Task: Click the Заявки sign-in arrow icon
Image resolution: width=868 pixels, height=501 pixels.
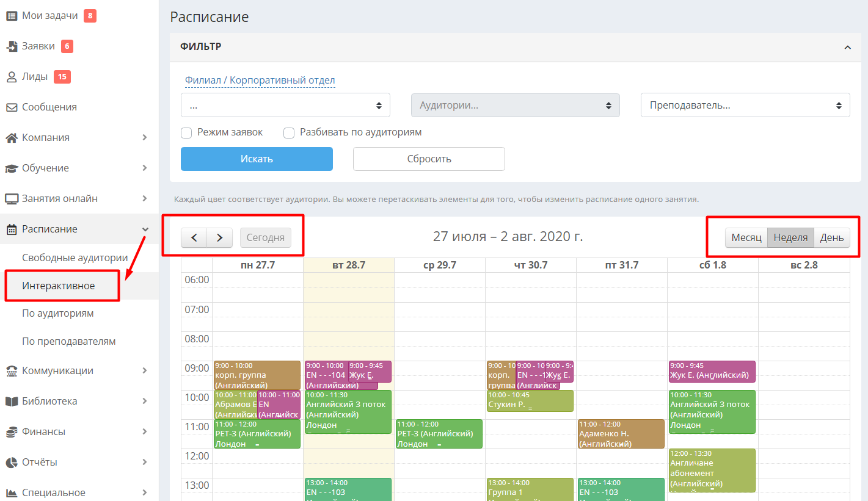Action: (12, 46)
